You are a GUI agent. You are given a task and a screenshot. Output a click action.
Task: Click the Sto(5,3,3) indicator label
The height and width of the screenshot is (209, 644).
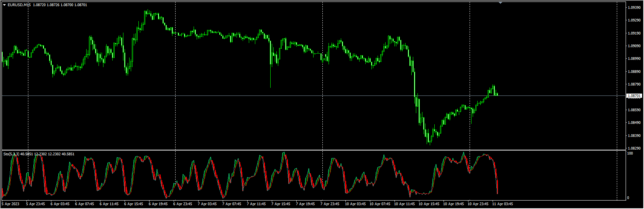coord(11,154)
